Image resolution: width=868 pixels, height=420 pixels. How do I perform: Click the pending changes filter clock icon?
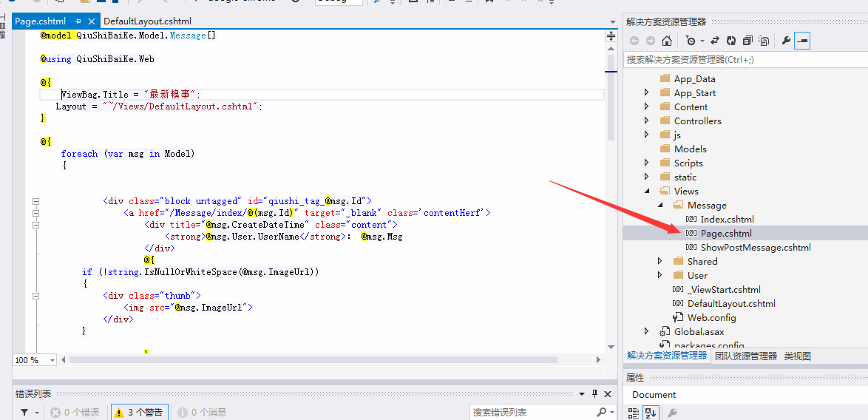click(690, 41)
